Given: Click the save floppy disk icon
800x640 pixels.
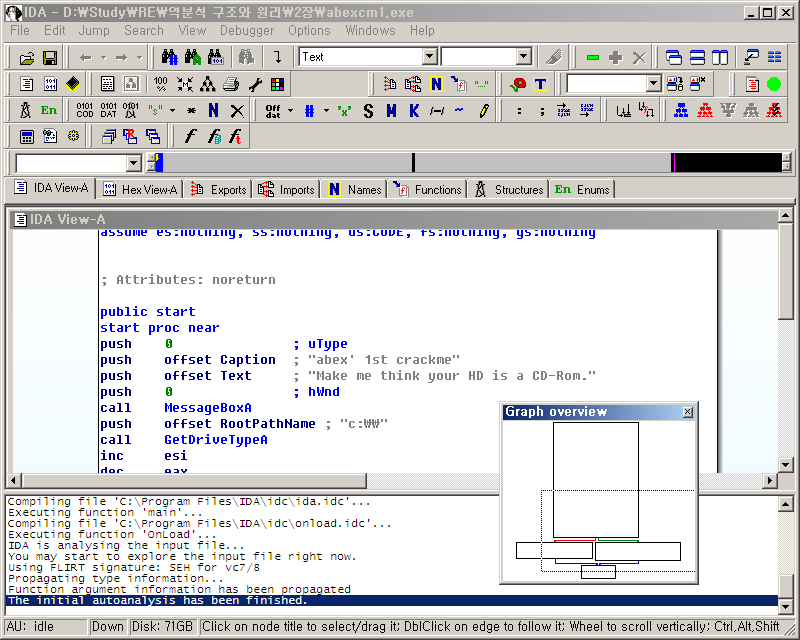Looking at the screenshot, I should pyautogui.click(x=50, y=58).
